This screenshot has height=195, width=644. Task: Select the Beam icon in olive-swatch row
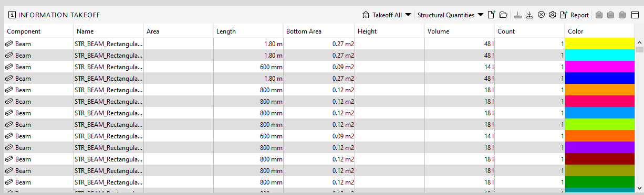click(x=9, y=171)
